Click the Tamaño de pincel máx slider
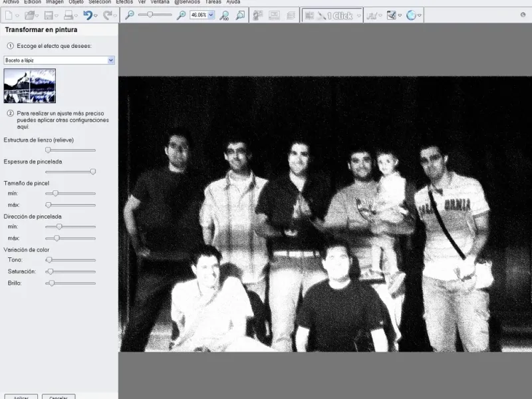 click(x=70, y=205)
